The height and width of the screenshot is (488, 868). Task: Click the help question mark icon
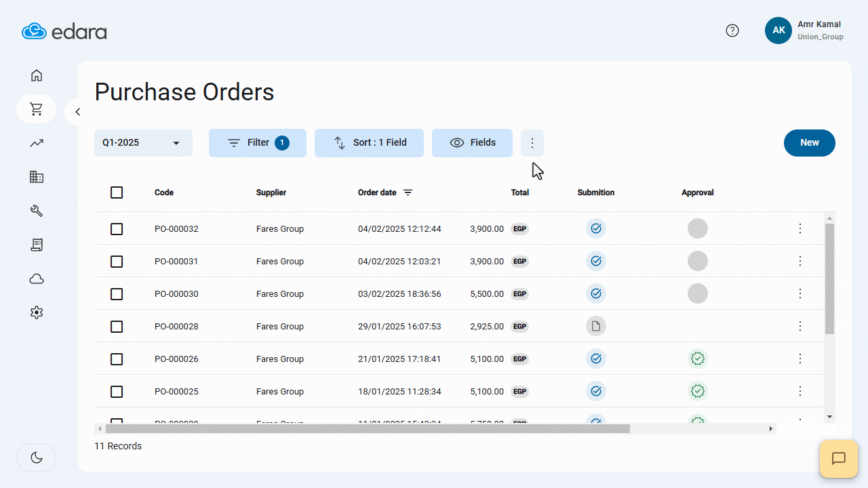[x=732, y=30]
